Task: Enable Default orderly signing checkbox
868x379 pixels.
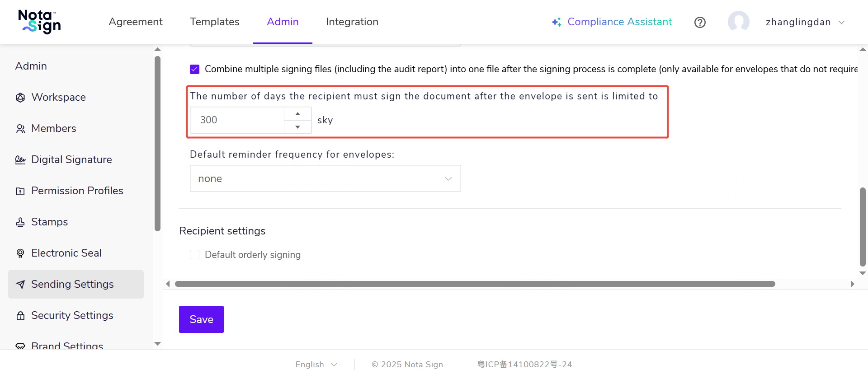Action: [x=195, y=255]
